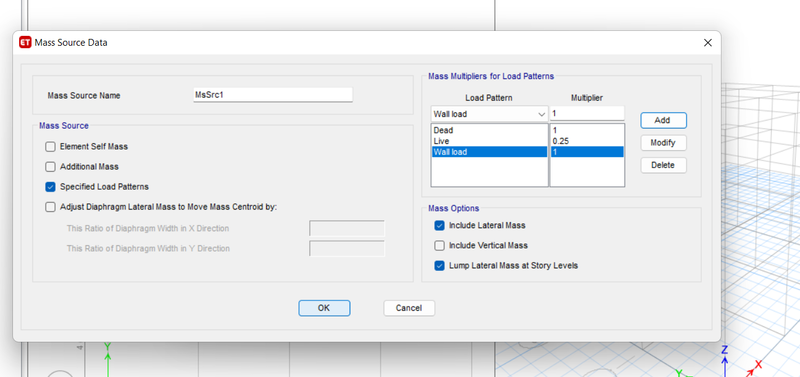The image size is (800, 377).
Task: Close the Mass Source Data dialog
Action: pyautogui.click(x=708, y=43)
